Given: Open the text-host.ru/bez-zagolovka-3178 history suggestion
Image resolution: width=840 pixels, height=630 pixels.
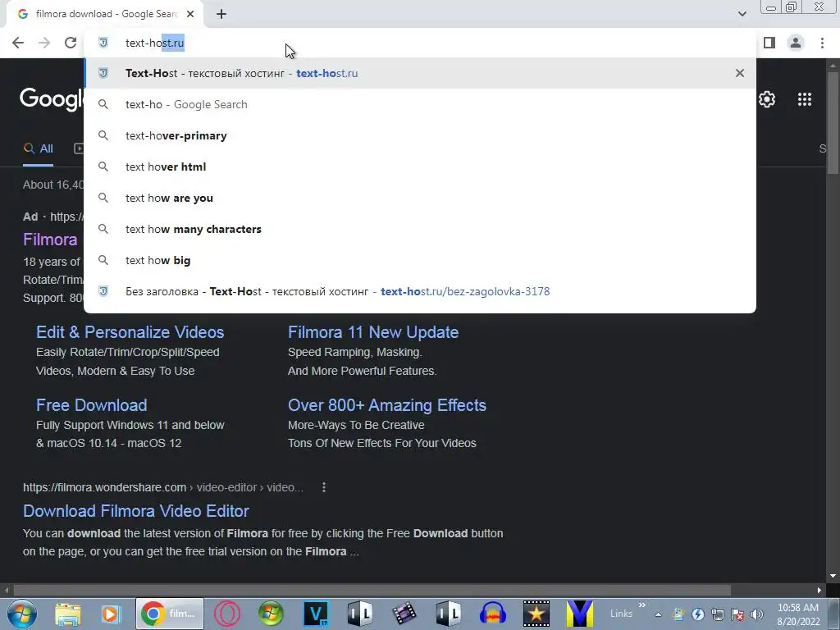Looking at the screenshot, I should point(420,291).
